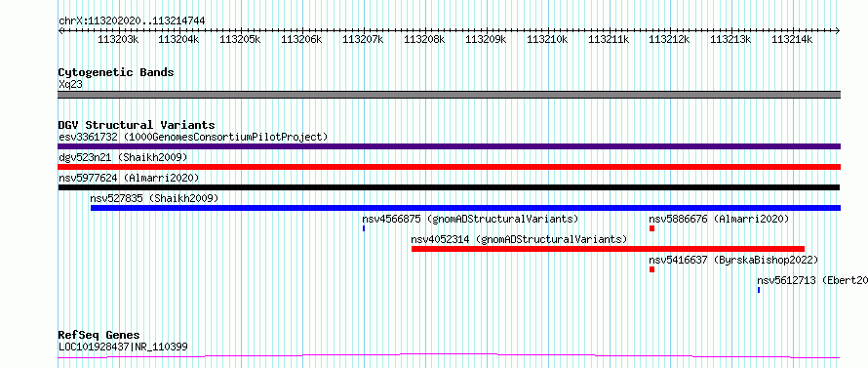
Task: Click the Xq23 cytogenetic band bar
Action: [450, 95]
